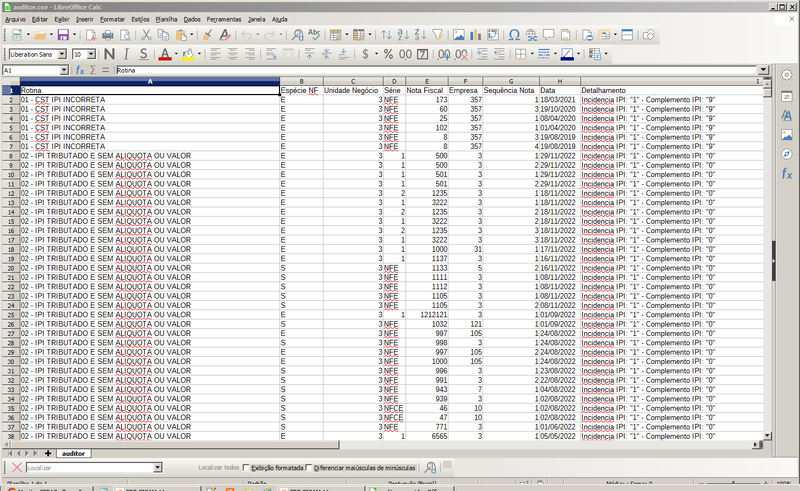Print the spreadsheet with printer icon
This screenshot has width=800, height=491.
[x=108, y=35]
